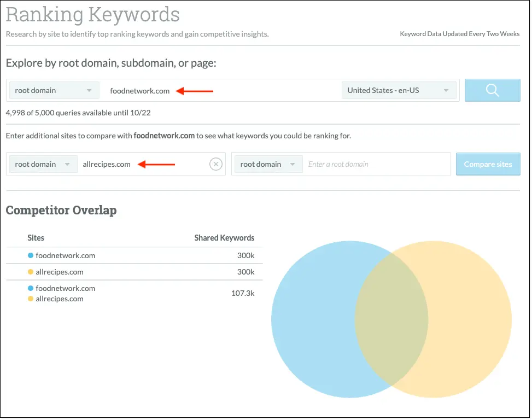532x420 pixels.
Task: Click the Keyword Data Updated Every Two Weeks text
Action: pyautogui.click(x=459, y=33)
